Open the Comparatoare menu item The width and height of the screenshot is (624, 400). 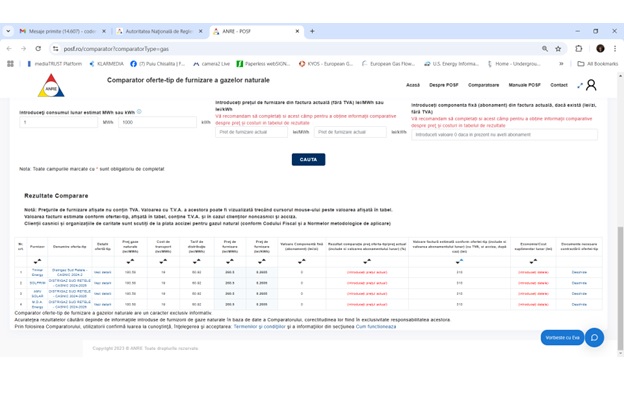[483, 85]
